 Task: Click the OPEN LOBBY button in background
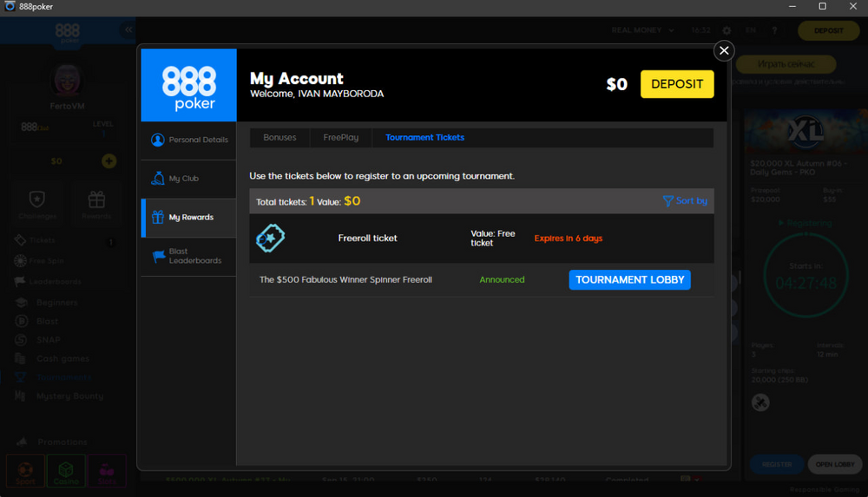tap(835, 464)
